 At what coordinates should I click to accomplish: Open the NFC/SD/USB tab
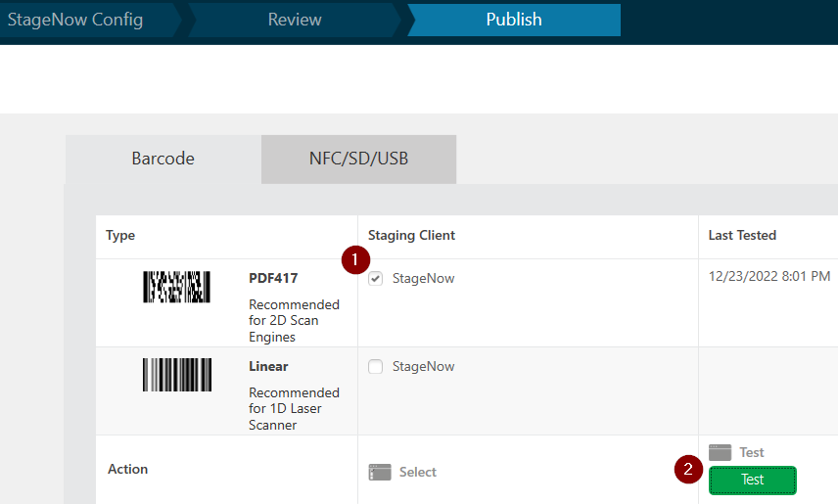358,159
